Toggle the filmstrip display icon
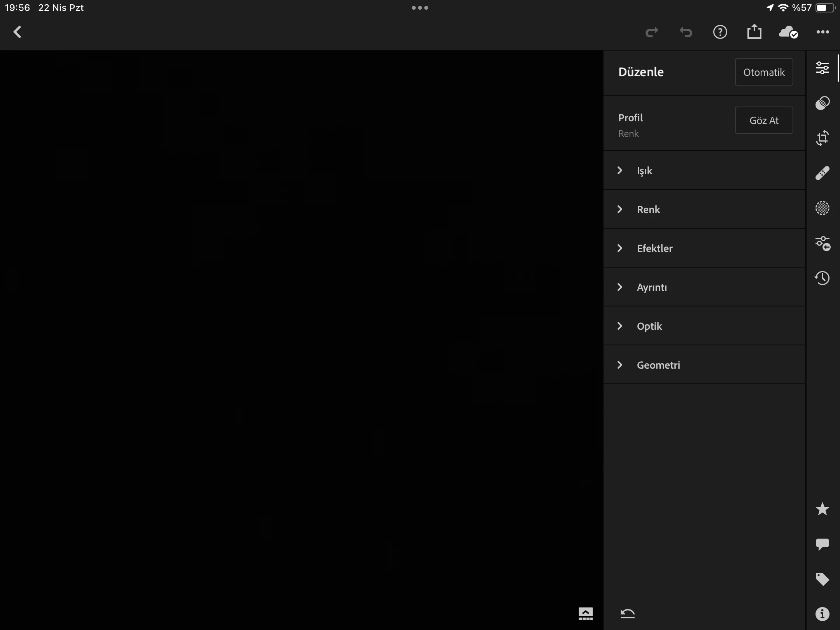Viewport: 840px width, 630px height. pyautogui.click(x=585, y=614)
